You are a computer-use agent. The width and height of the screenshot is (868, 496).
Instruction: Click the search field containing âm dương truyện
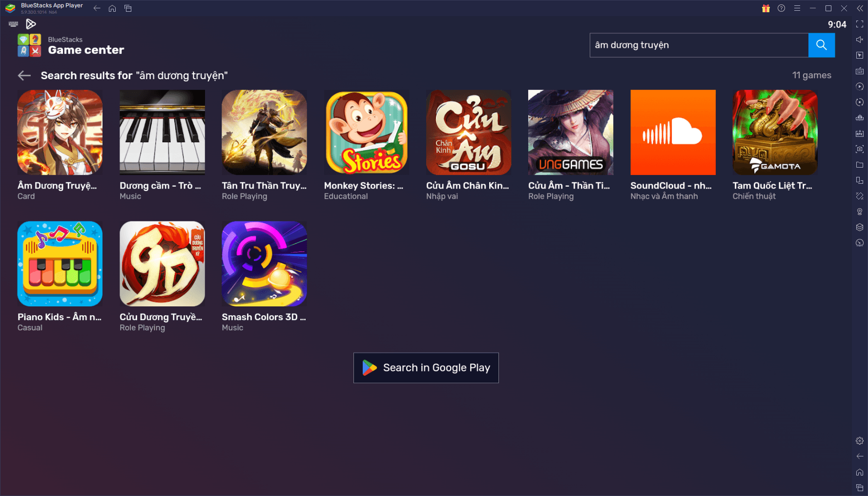(x=699, y=45)
